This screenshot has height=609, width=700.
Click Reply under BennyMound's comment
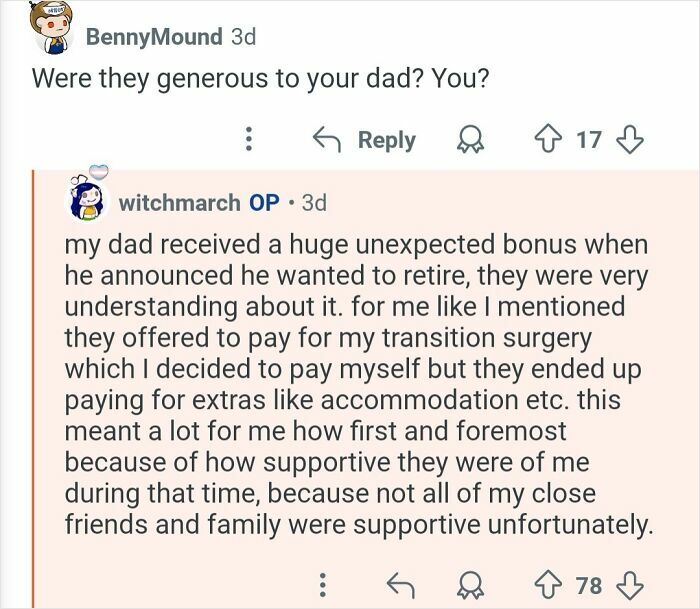pyautogui.click(x=386, y=140)
